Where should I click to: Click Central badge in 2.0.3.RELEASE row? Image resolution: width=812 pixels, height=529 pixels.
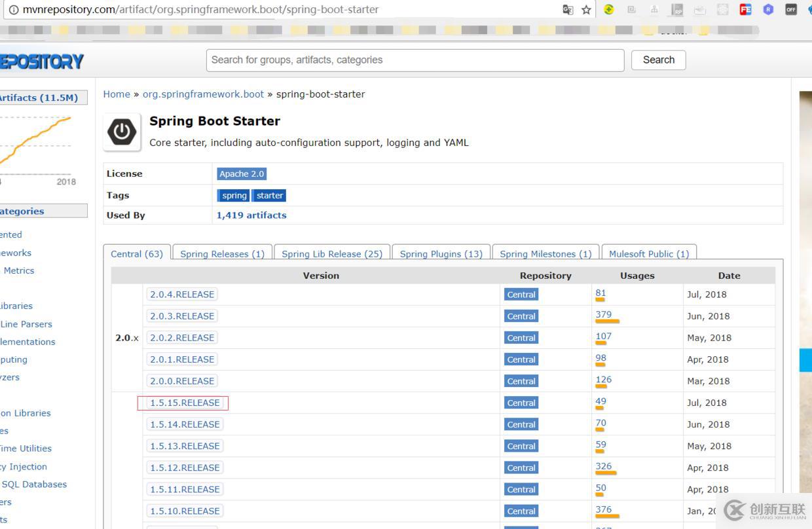pyautogui.click(x=521, y=316)
